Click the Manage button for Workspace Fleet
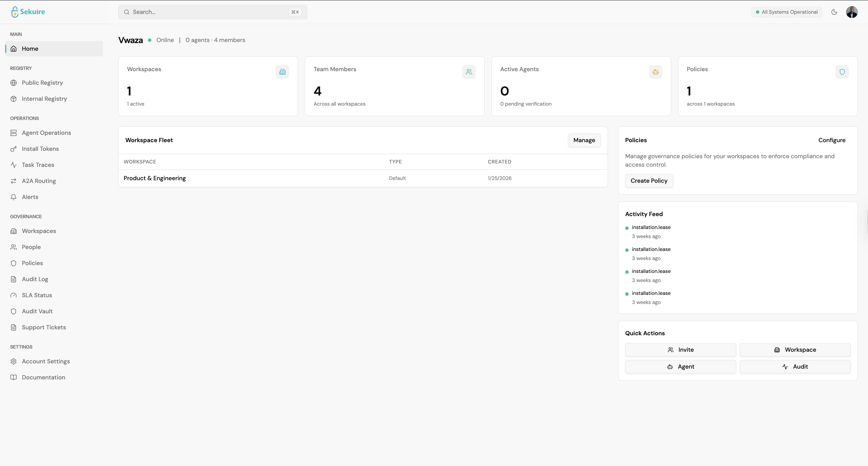Viewport: 868px width, 466px height. [584, 140]
